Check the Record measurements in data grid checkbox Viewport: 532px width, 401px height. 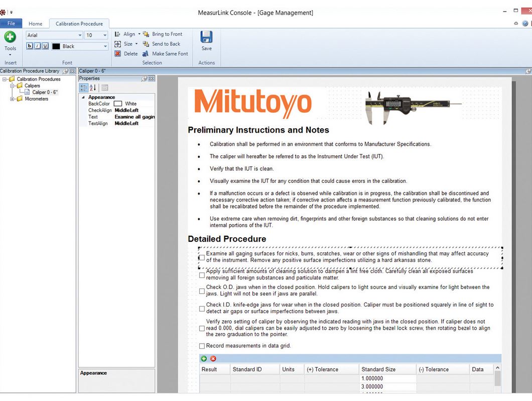coord(202,346)
